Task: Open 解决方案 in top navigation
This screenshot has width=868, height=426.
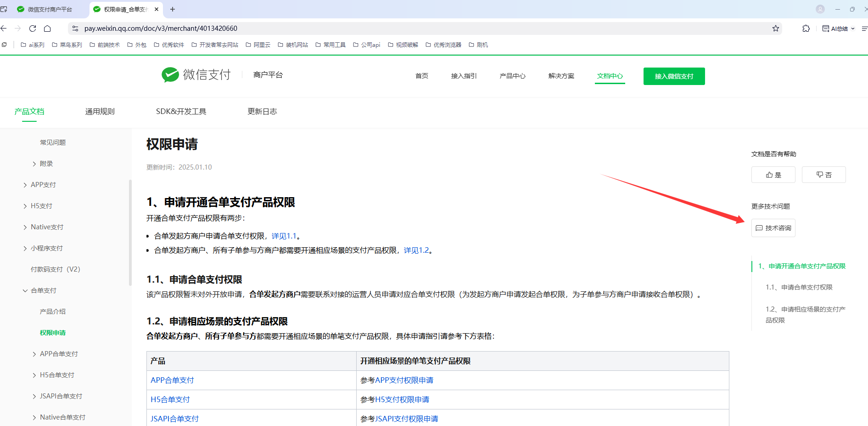Action: point(561,76)
